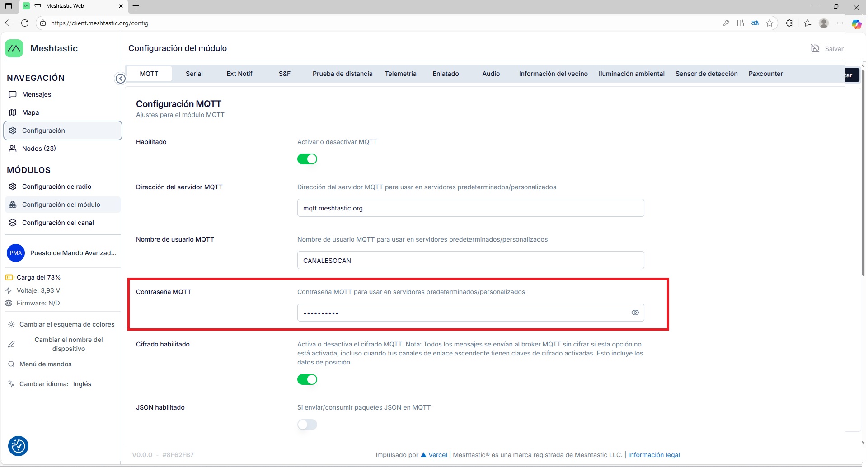Collapse the sidebar with chevron button
The height and width of the screenshot is (467, 868).
(121, 79)
